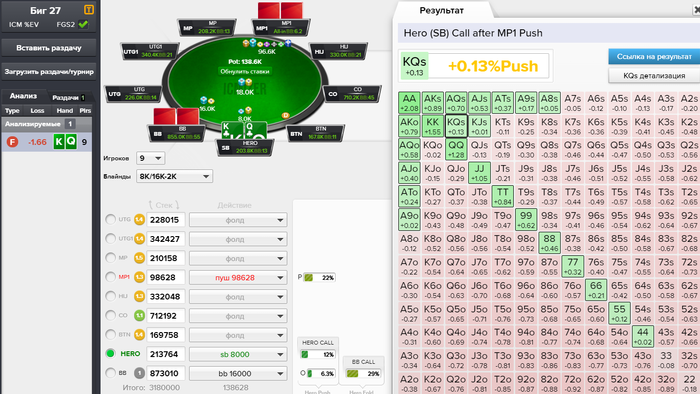700x394 pixels.
Task: Click the Loss column header
Action: pyautogui.click(x=37, y=111)
